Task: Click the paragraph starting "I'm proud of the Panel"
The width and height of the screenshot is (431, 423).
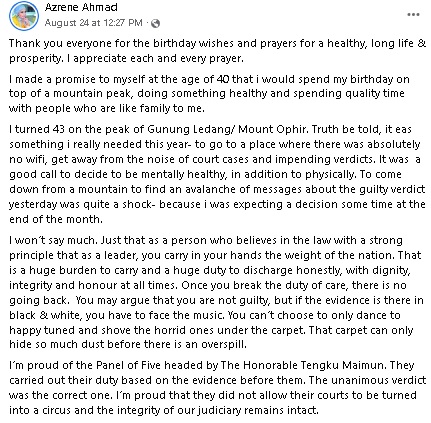Action: (217, 387)
